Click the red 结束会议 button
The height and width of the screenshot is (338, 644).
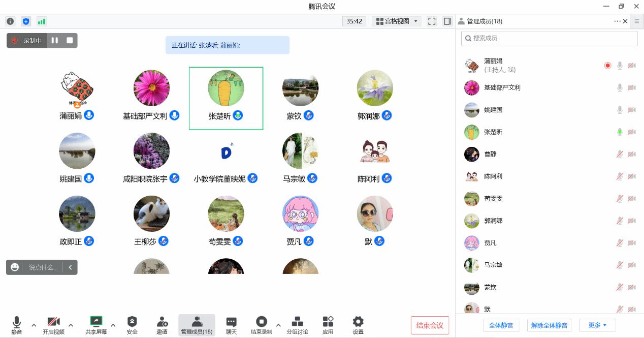[x=430, y=325]
